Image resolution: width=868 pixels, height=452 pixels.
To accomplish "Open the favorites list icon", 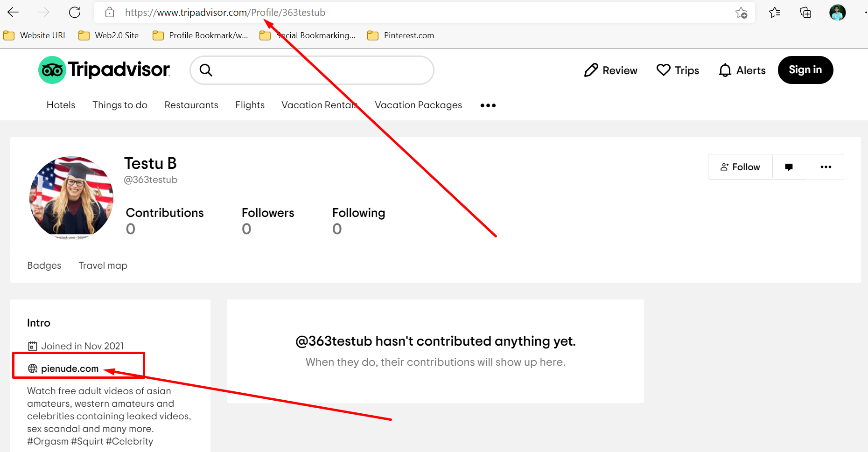I will pos(775,13).
